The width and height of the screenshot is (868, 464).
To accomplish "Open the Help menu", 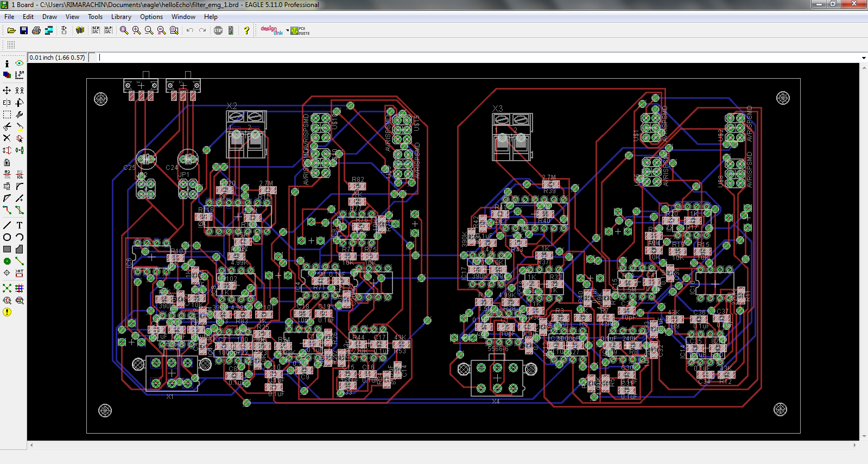I will pyautogui.click(x=211, y=17).
